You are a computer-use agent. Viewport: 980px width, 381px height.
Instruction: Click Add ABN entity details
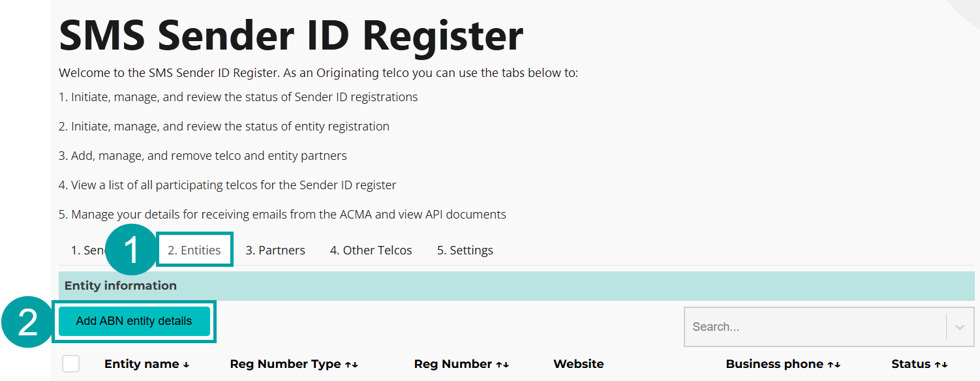pos(134,321)
